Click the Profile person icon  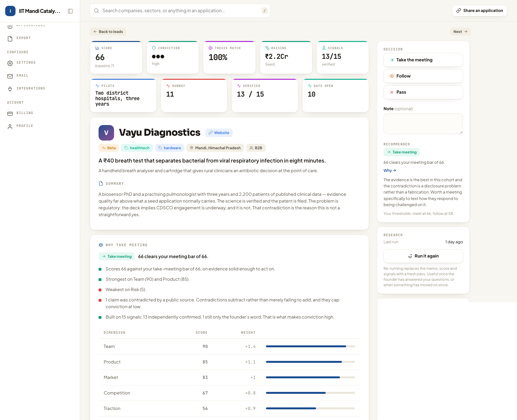10,126
